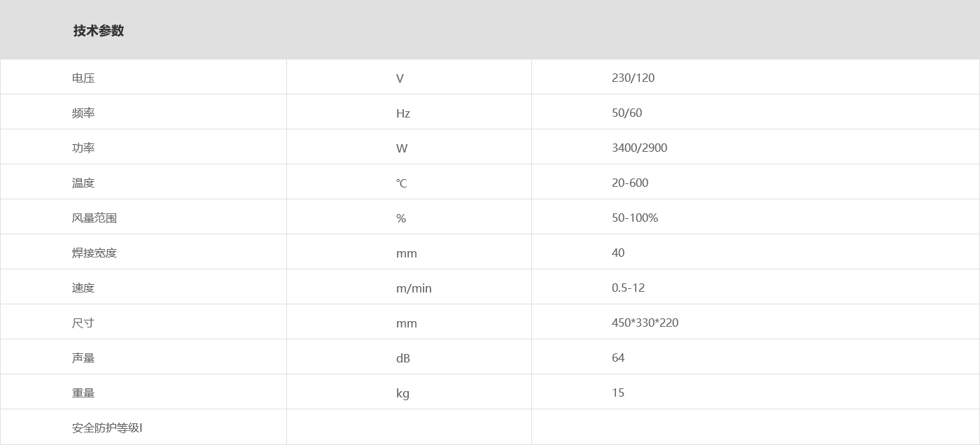
Task: Select the 电压 row label
Action: coord(83,78)
